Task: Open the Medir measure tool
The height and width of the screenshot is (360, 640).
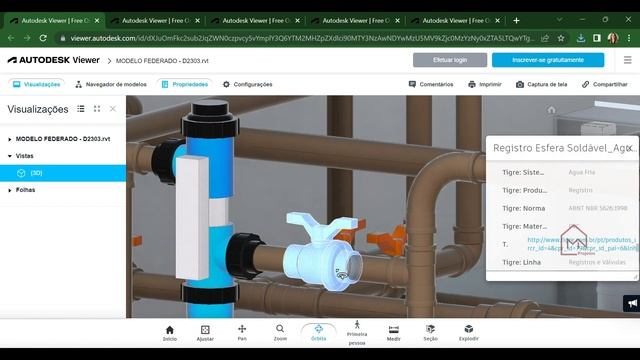Action: pyautogui.click(x=393, y=333)
